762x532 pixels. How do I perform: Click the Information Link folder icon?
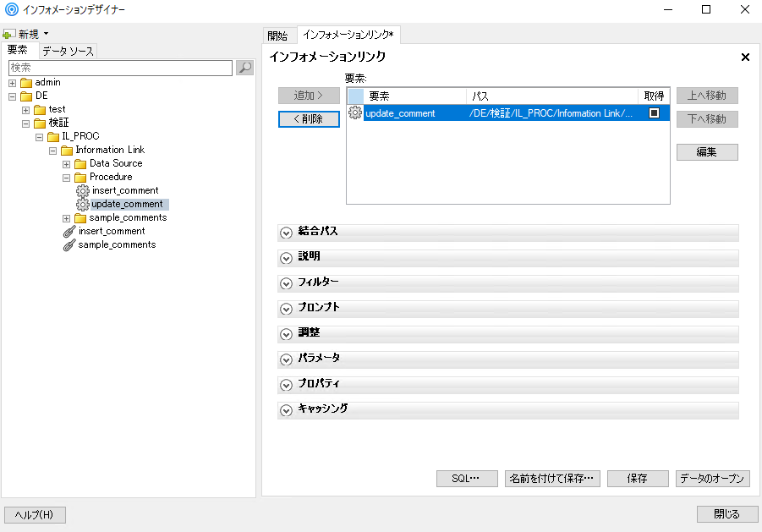click(x=67, y=151)
